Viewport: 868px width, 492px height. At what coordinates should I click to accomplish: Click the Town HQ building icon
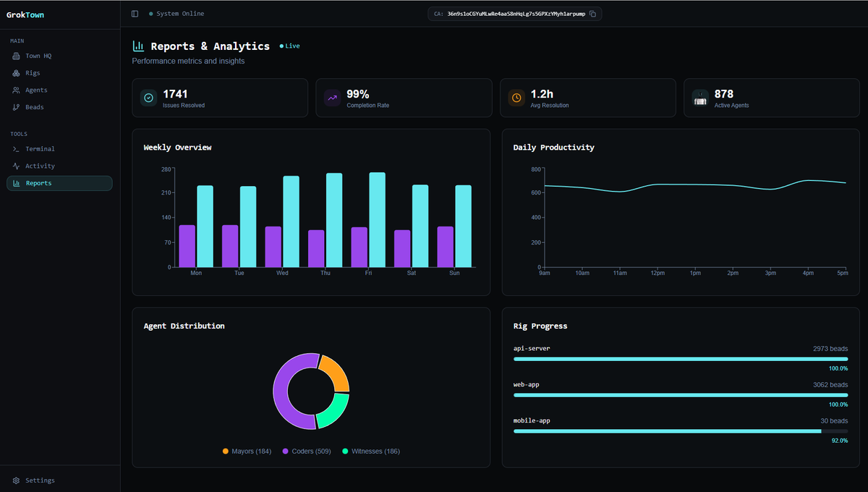(17, 56)
